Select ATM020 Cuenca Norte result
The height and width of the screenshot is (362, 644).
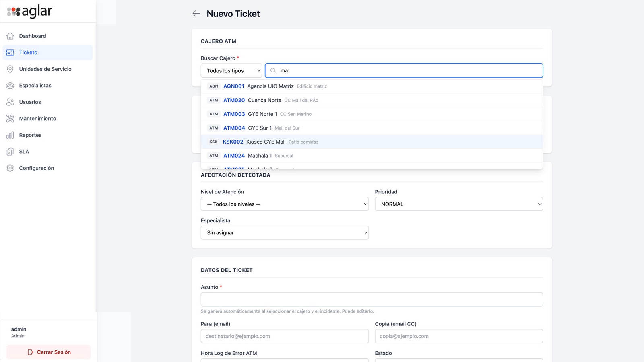point(372,100)
